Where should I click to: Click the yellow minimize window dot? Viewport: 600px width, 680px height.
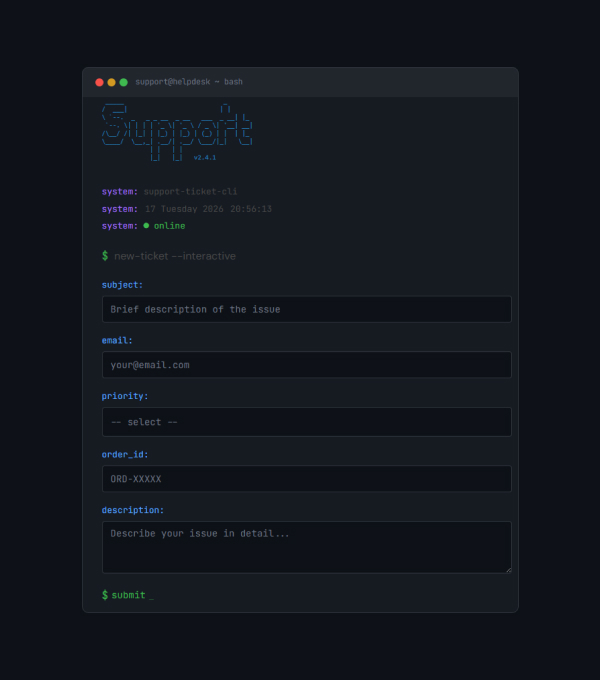(111, 82)
